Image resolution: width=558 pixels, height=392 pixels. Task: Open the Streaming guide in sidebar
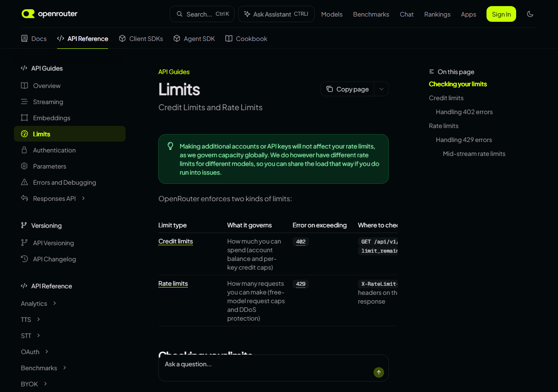[x=70, y=102]
